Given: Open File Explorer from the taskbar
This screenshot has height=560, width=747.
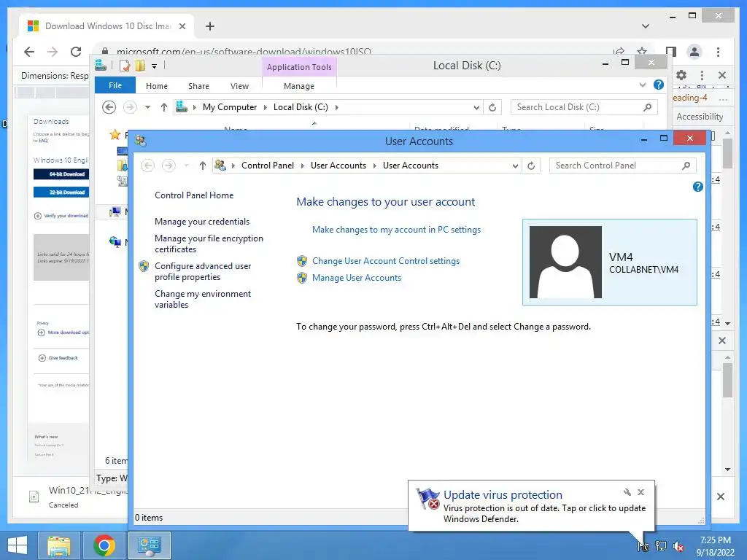Looking at the screenshot, I should [58, 545].
